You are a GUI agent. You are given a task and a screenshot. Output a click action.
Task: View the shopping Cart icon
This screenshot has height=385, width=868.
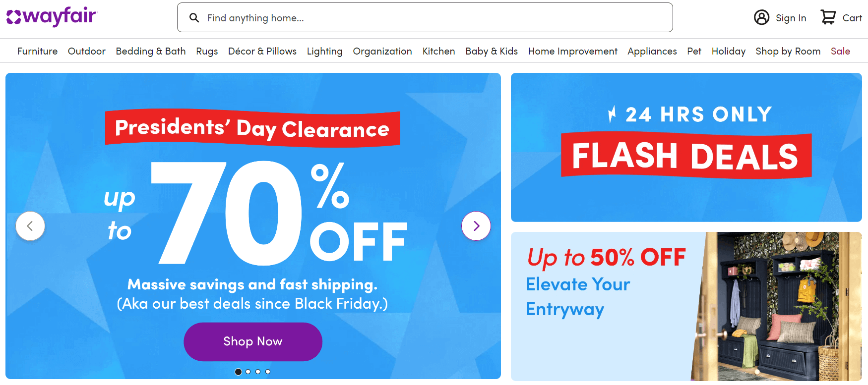pyautogui.click(x=828, y=16)
